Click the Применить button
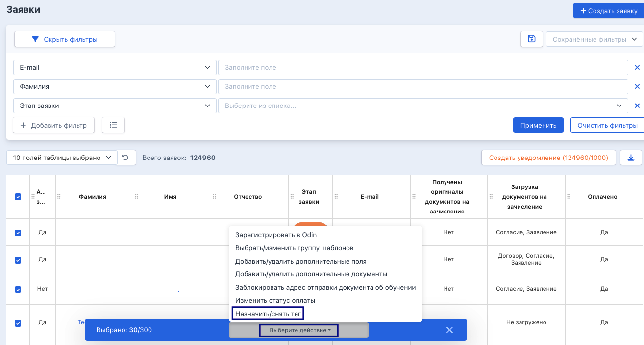Screen dimensions: 644x345 [x=538, y=125]
